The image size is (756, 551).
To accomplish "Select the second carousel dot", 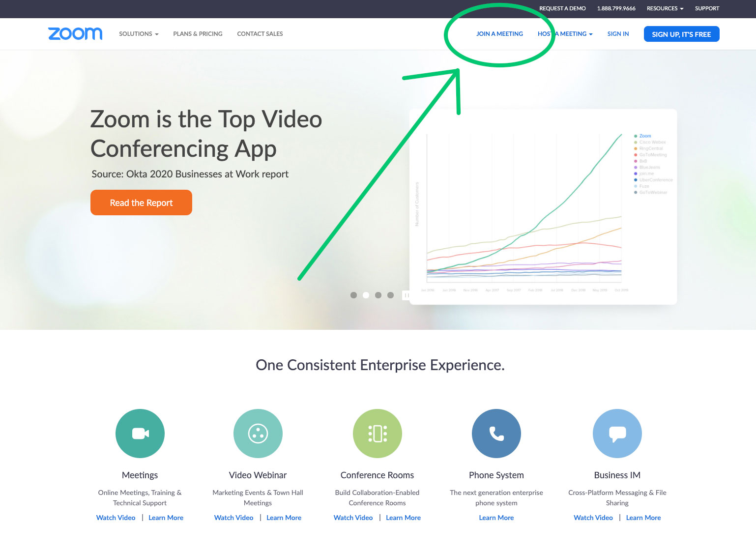I will 366,295.
